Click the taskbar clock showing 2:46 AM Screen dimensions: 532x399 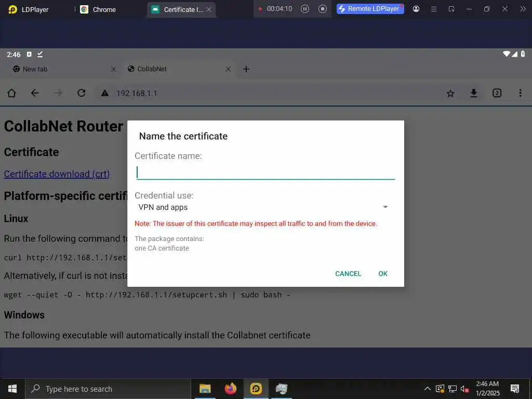(487, 389)
